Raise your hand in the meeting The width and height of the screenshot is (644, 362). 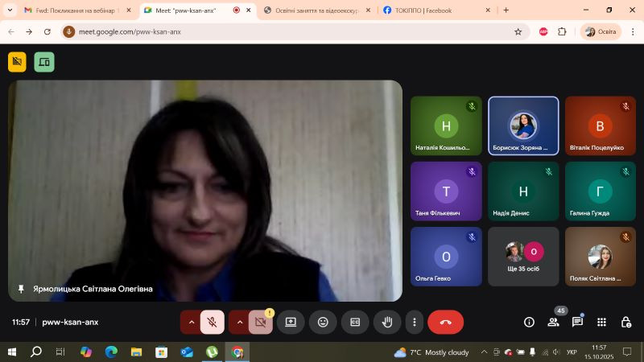click(386, 322)
